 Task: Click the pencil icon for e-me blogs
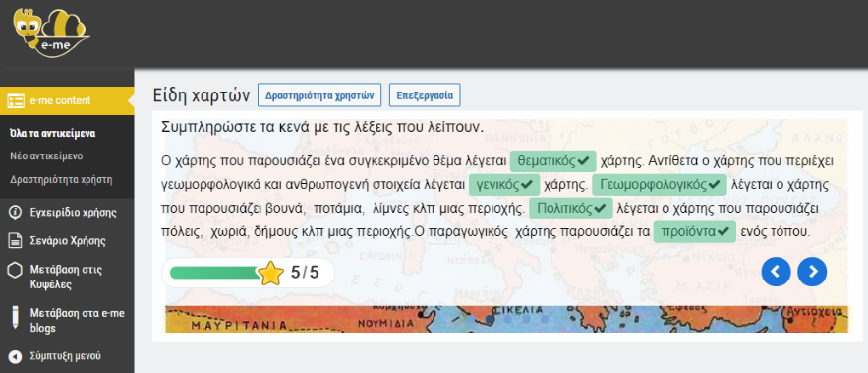16,317
